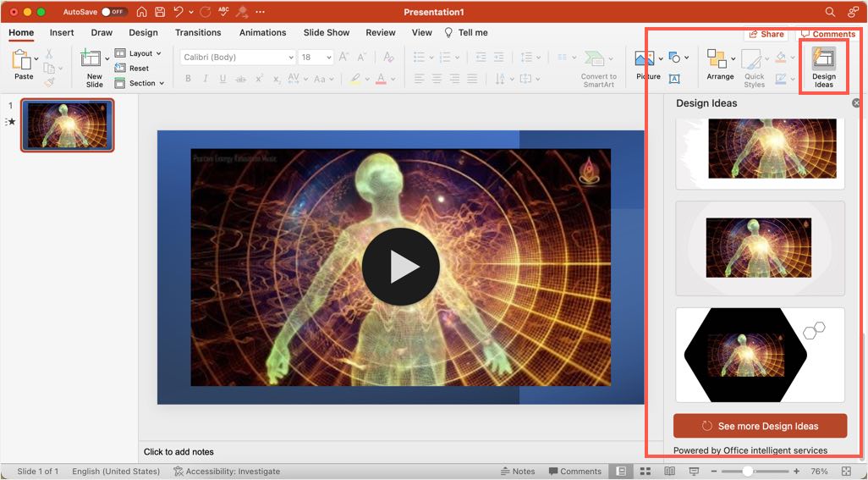Select the hexagon design idea thumbnail

(760, 355)
